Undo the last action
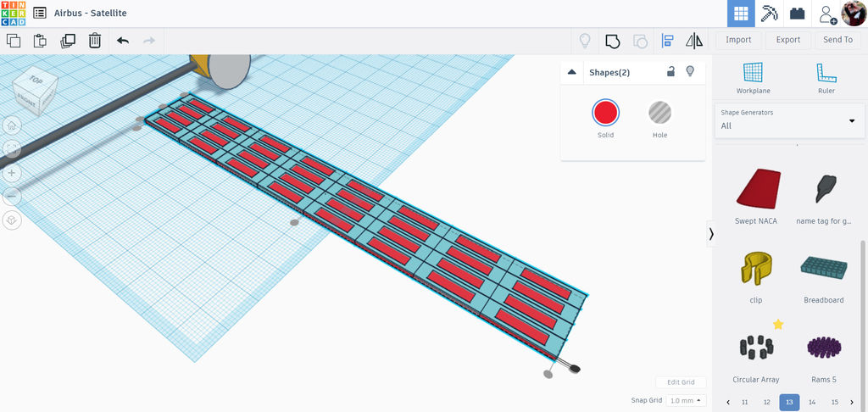 123,41
